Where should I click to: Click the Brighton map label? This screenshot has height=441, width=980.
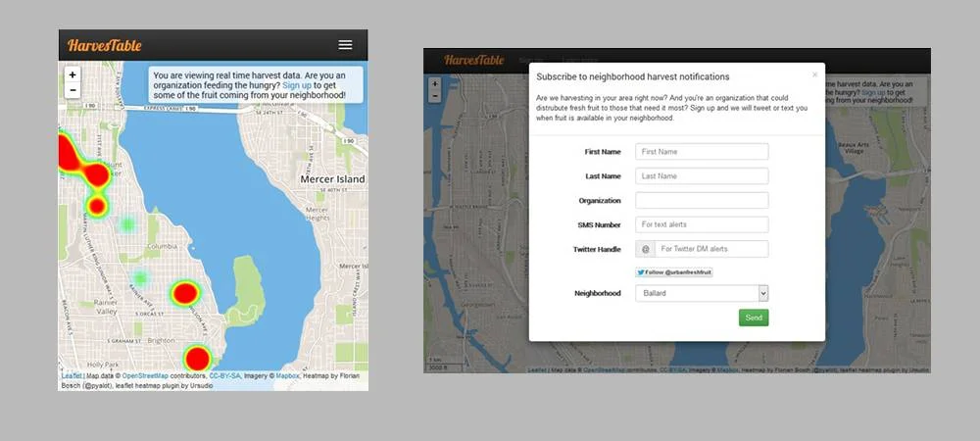click(162, 341)
